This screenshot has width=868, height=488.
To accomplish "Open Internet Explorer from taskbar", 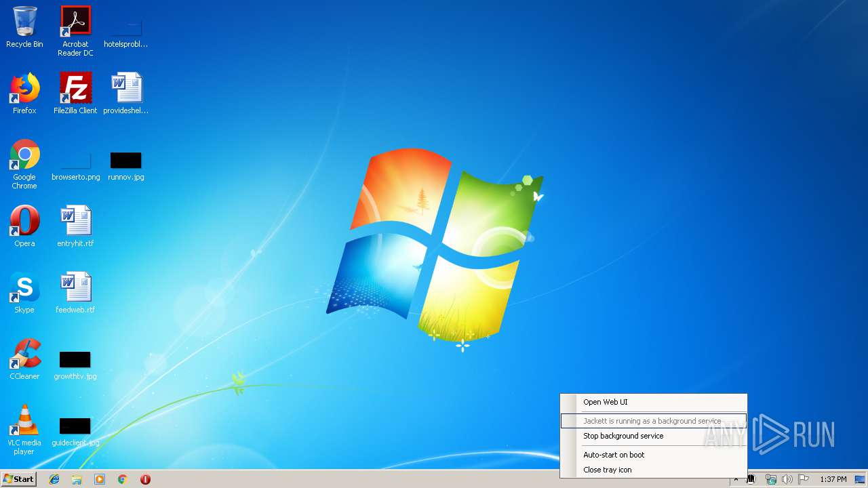I will [x=54, y=479].
